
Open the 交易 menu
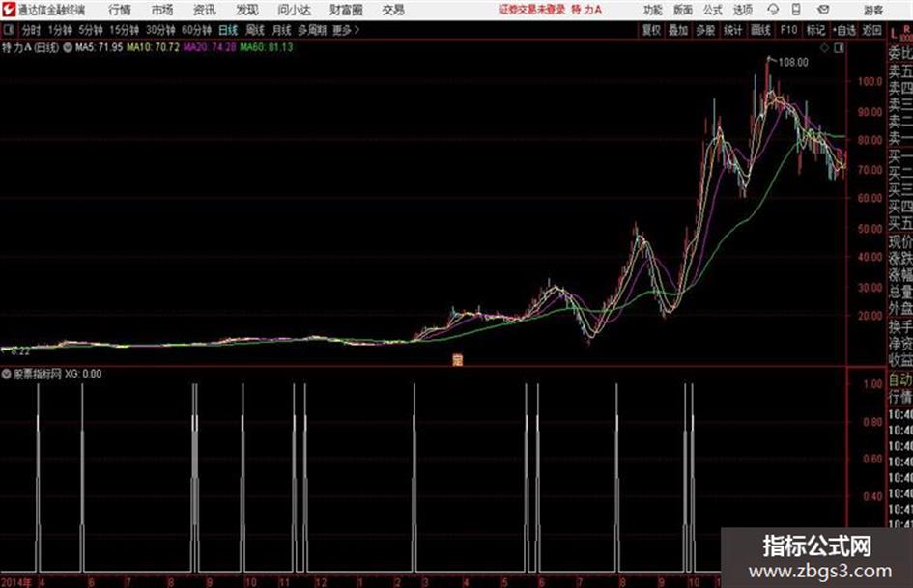click(x=393, y=10)
